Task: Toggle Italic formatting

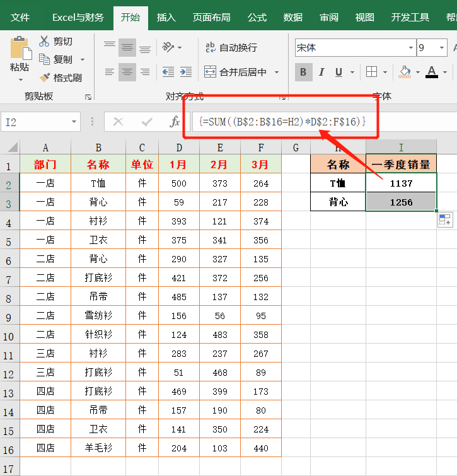Action: [321, 72]
